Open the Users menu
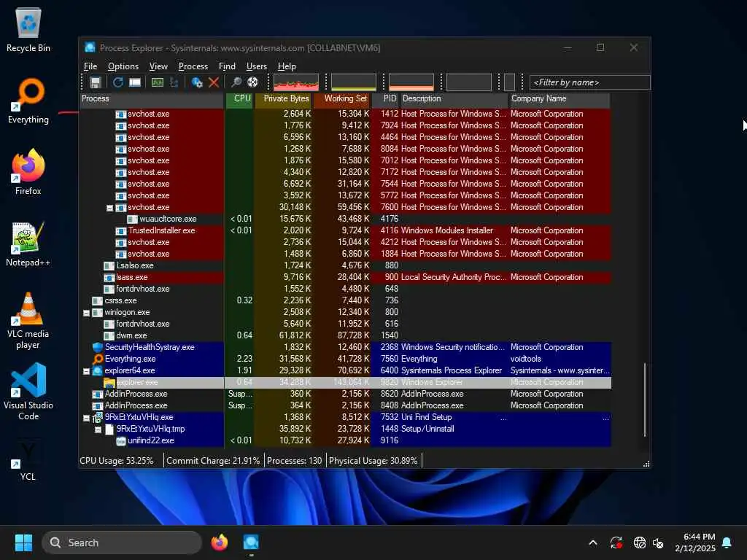 (x=256, y=66)
